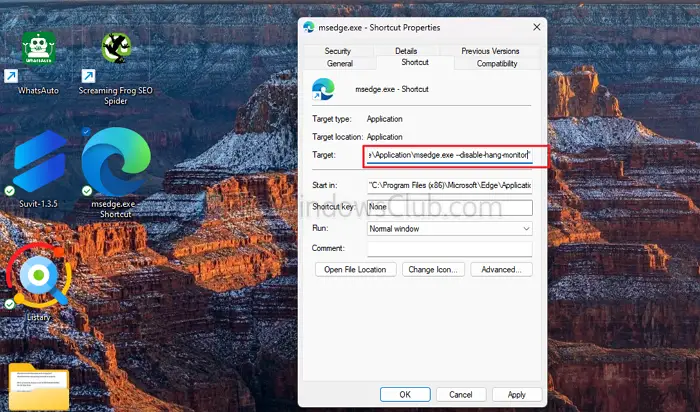700x412 pixels.
Task: Select the Shortcut tab
Action: pyautogui.click(x=415, y=62)
